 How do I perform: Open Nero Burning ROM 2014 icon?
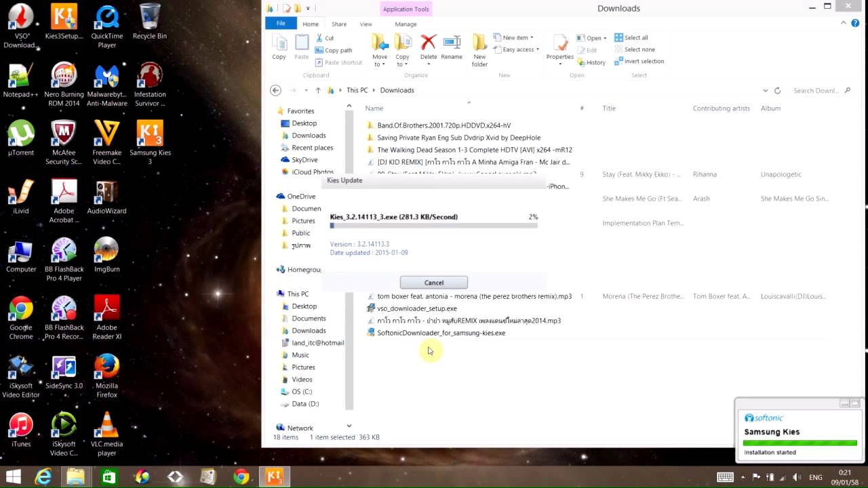[x=64, y=84]
